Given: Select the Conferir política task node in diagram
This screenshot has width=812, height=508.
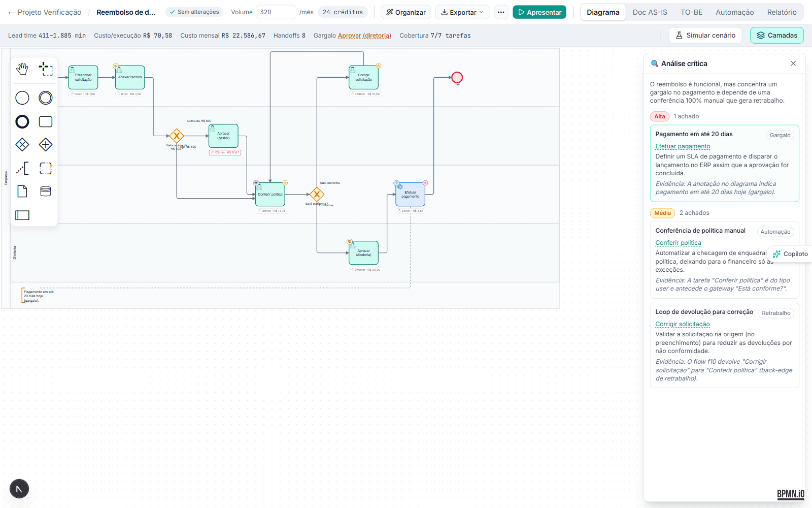Looking at the screenshot, I should pyautogui.click(x=270, y=194).
